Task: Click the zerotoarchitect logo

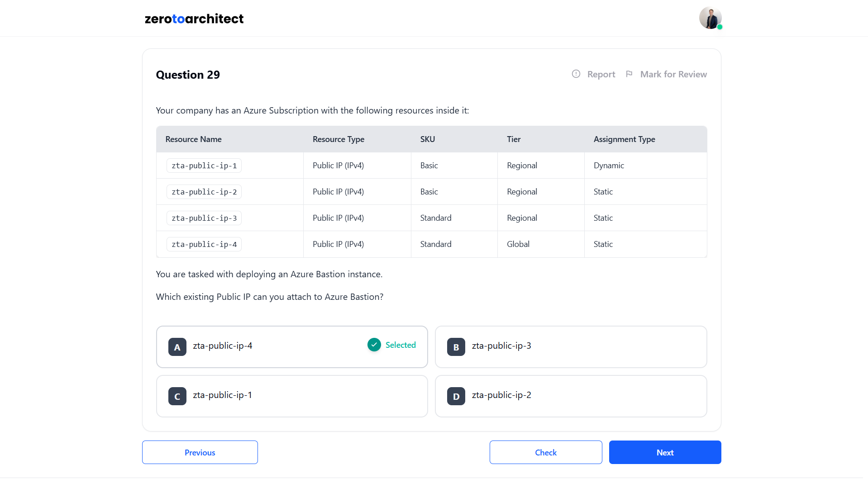Action: coord(194,19)
